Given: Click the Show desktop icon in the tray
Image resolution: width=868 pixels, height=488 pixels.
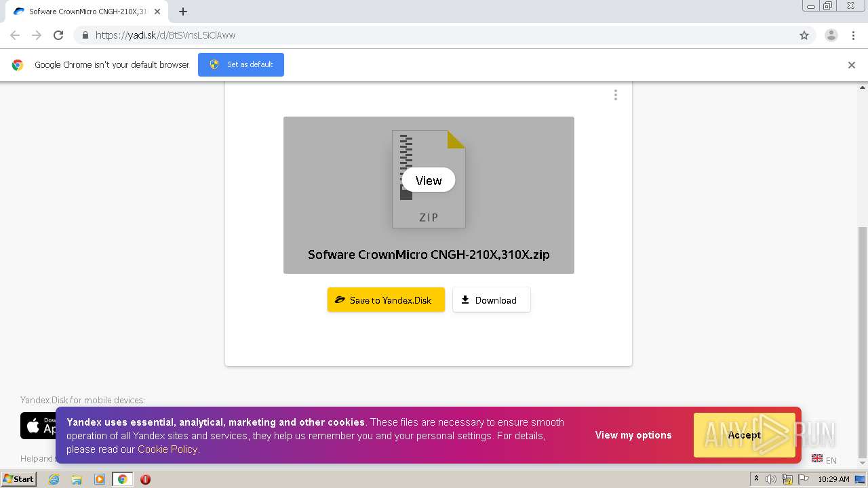Looking at the screenshot, I should [x=861, y=479].
